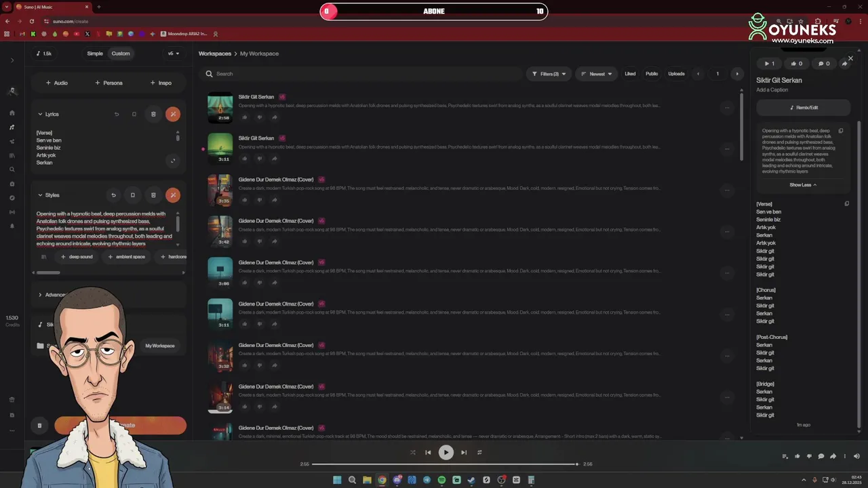Click the orange magic wand in Lyrics

[x=173, y=114]
